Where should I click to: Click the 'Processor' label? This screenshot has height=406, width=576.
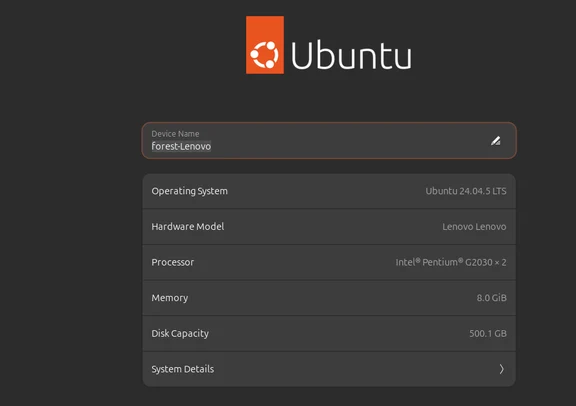click(173, 262)
